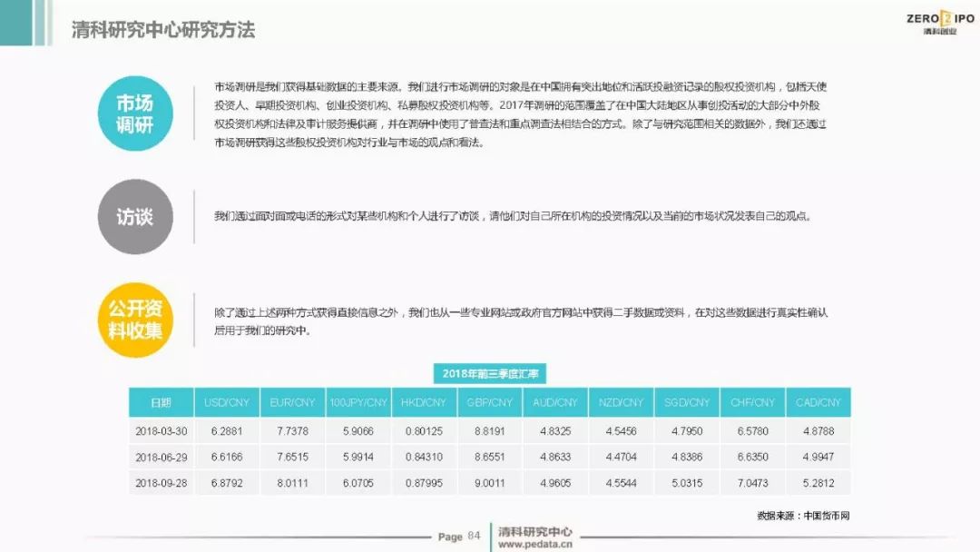Viewport: 980px width, 552px height.
Task: Select the 2018-09-28 date row
Action: [x=161, y=483]
